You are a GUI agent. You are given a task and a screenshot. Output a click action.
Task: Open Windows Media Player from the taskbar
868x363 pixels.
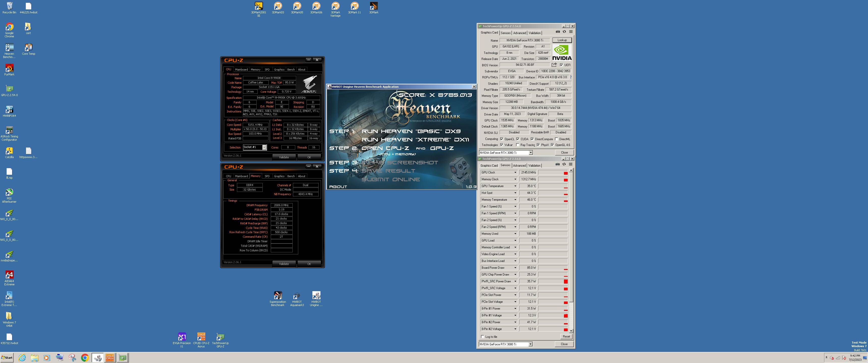tap(47, 358)
